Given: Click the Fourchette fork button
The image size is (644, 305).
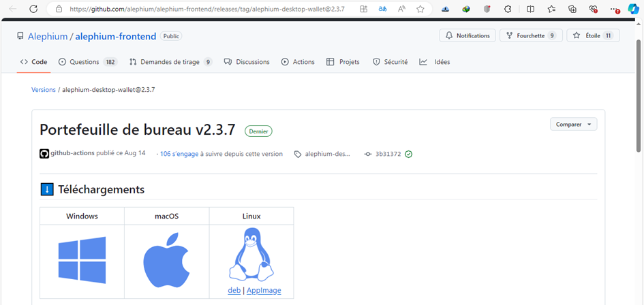Looking at the screenshot, I should (x=531, y=35).
